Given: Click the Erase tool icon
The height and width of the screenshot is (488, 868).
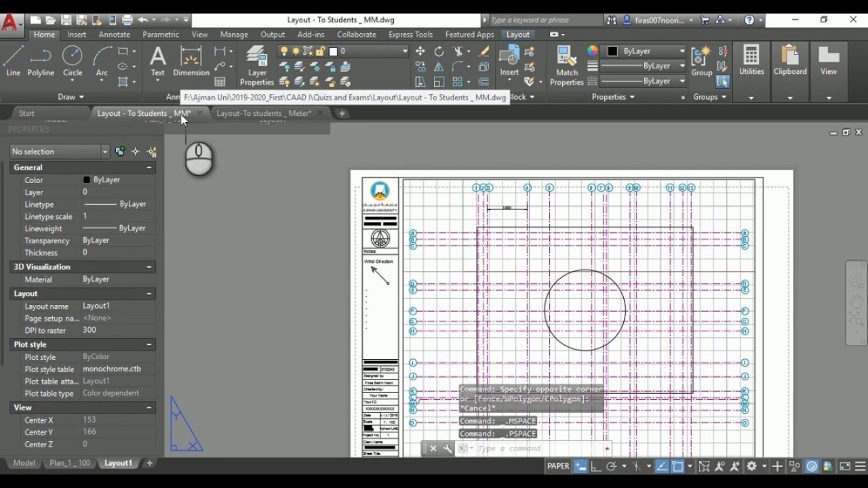Looking at the screenshot, I should click(484, 52).
